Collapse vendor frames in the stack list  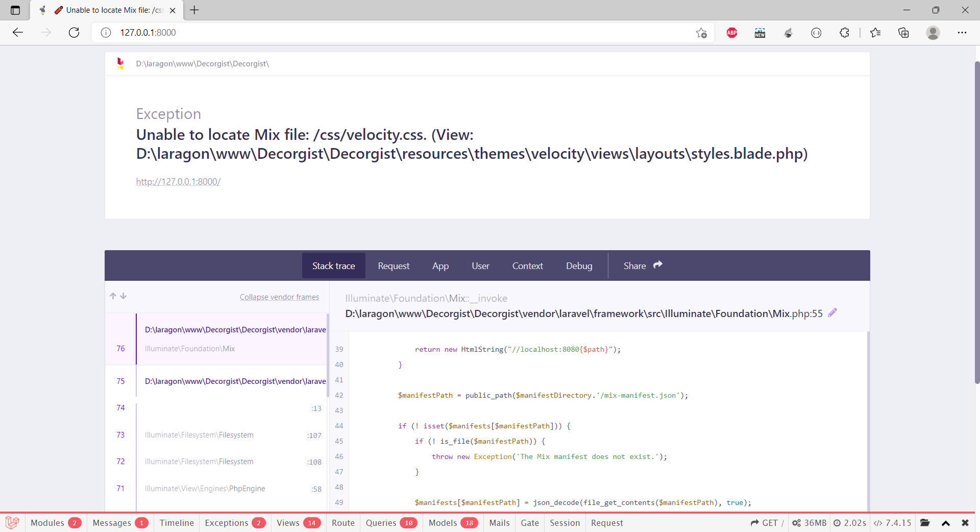[x=279, y=297]
